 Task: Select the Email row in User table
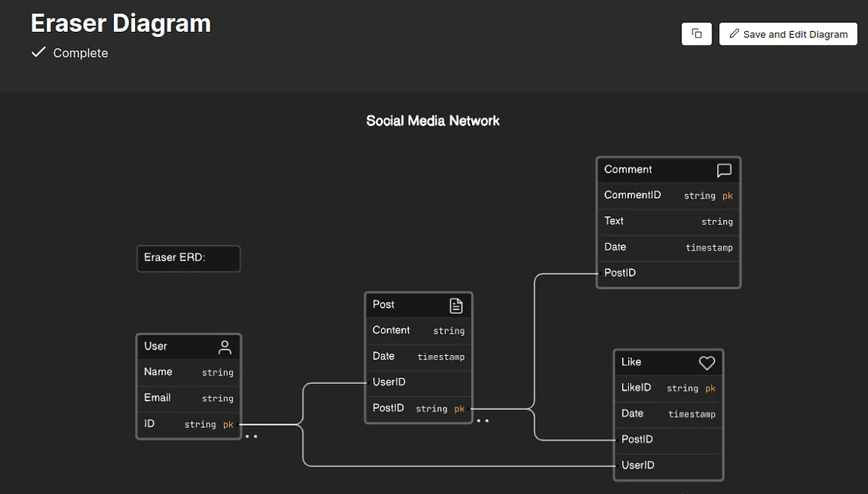coord(188,398)
